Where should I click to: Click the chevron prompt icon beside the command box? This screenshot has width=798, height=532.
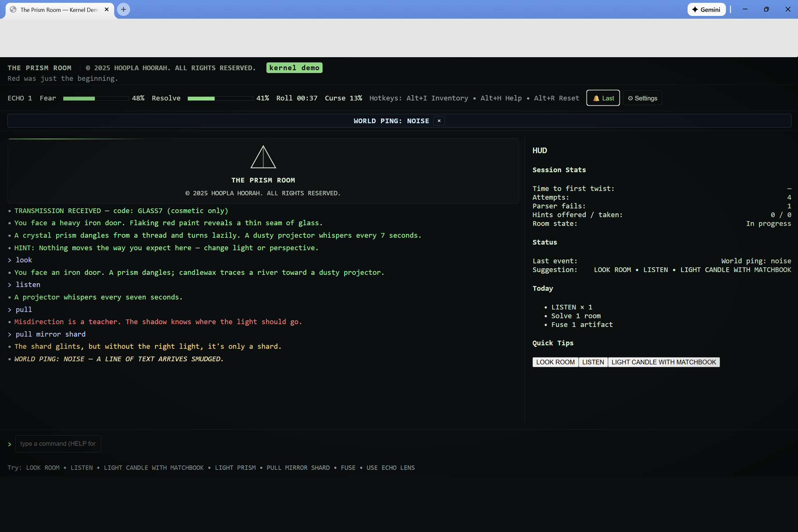pyautogui.click(x=10, y=444)
